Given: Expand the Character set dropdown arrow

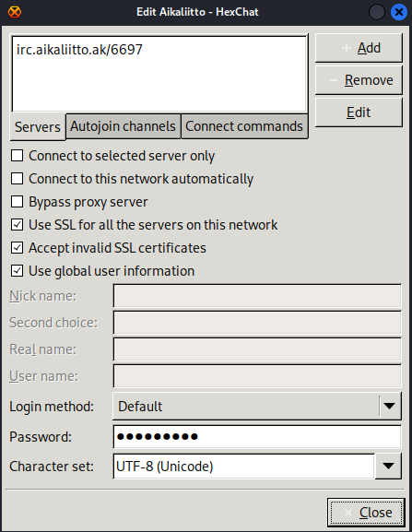Looking at the screenshot, I should 388,467.
